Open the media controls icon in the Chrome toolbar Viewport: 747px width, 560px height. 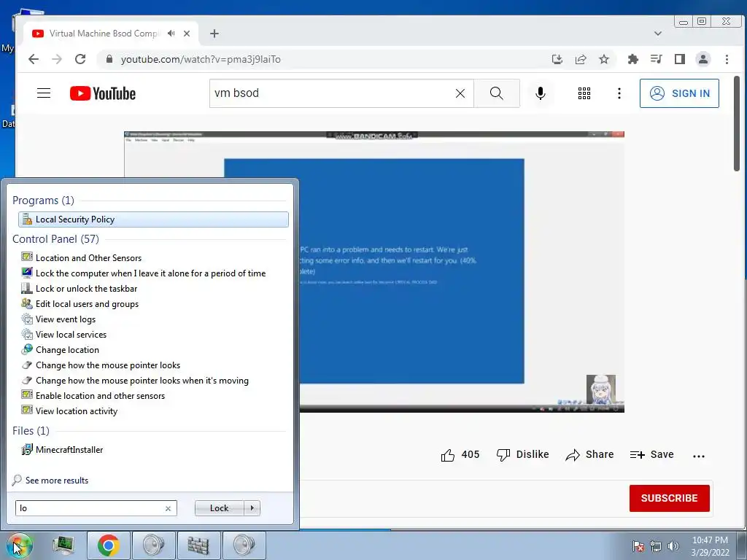(x=656, y=59)
